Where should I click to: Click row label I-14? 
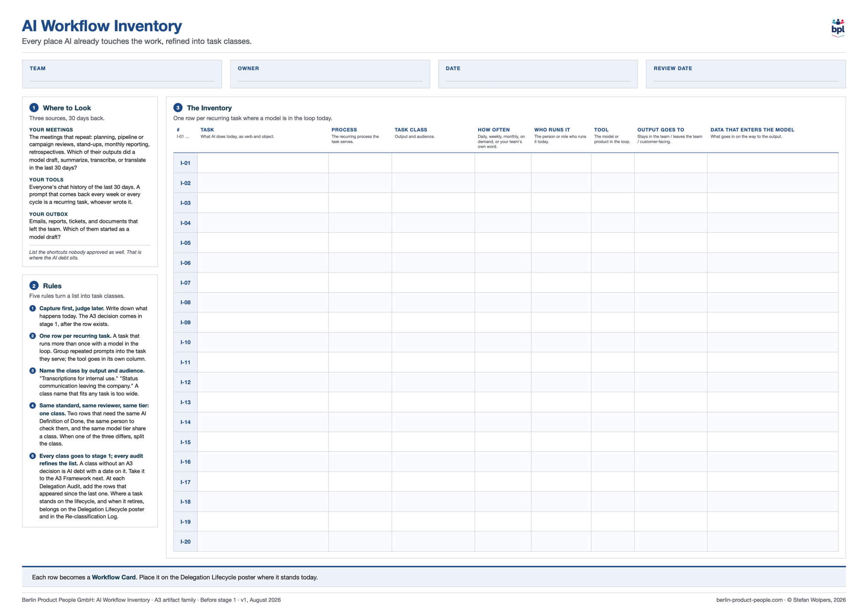pyautogui.click(x=185, y=422)
